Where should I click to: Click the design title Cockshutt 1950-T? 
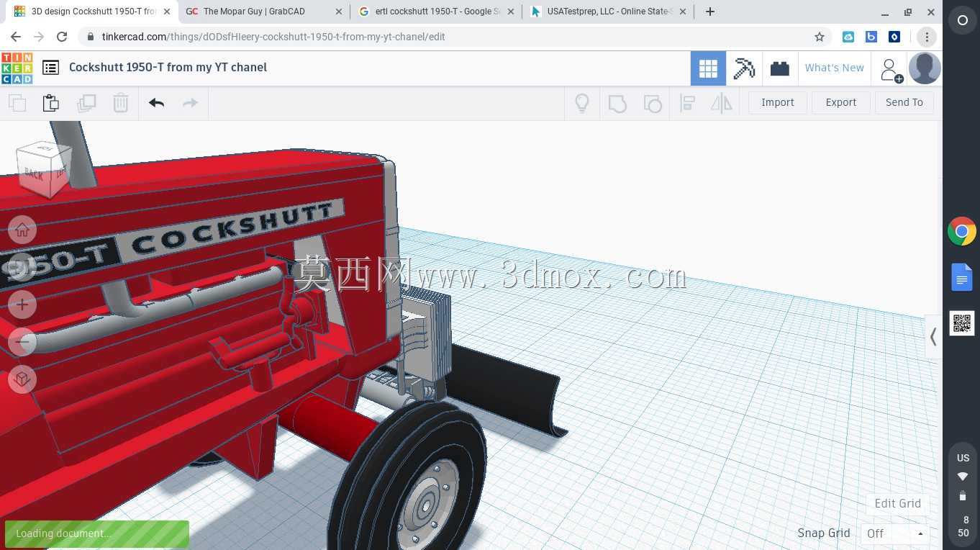(x=168, y=67)
